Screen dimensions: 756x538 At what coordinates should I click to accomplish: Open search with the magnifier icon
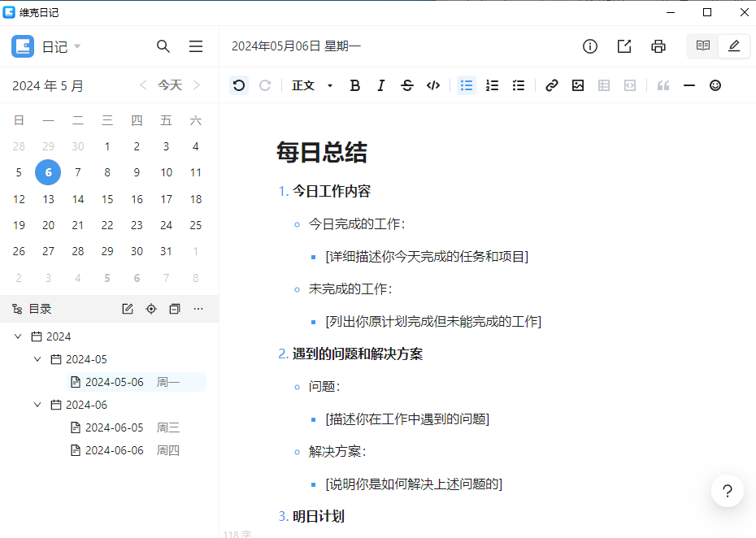(163, 46)
